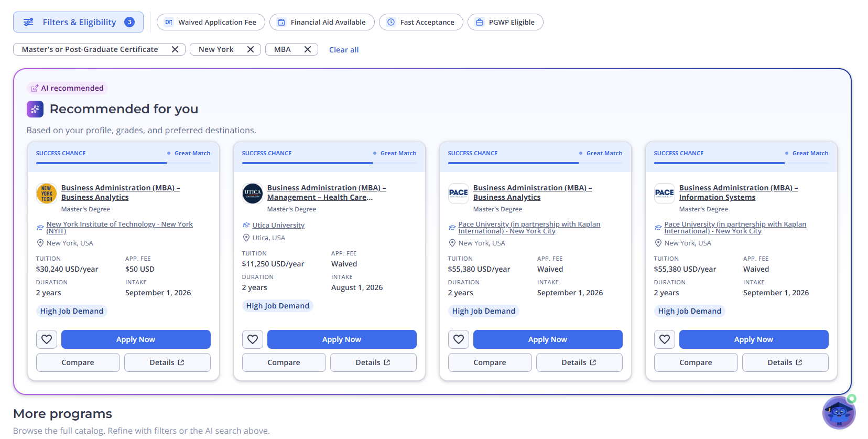Toggle the Financial Aid Available filter

tap(322, 22)
